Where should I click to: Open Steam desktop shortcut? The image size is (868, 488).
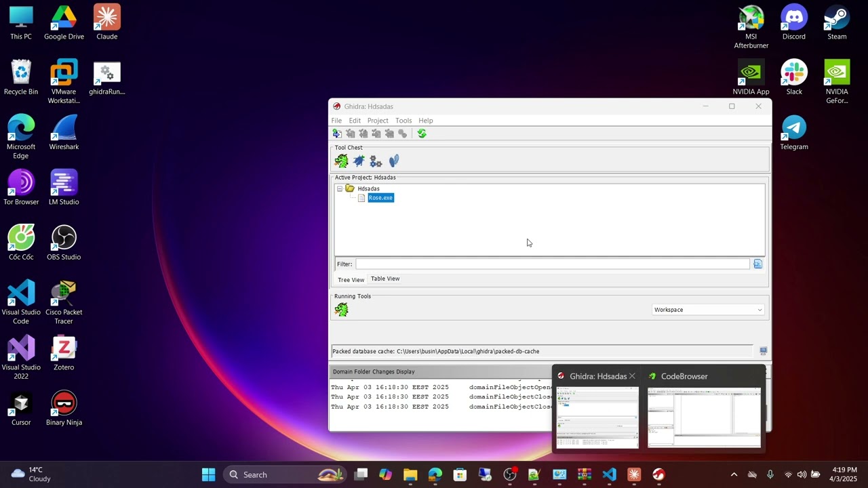(x=837, y=22)
